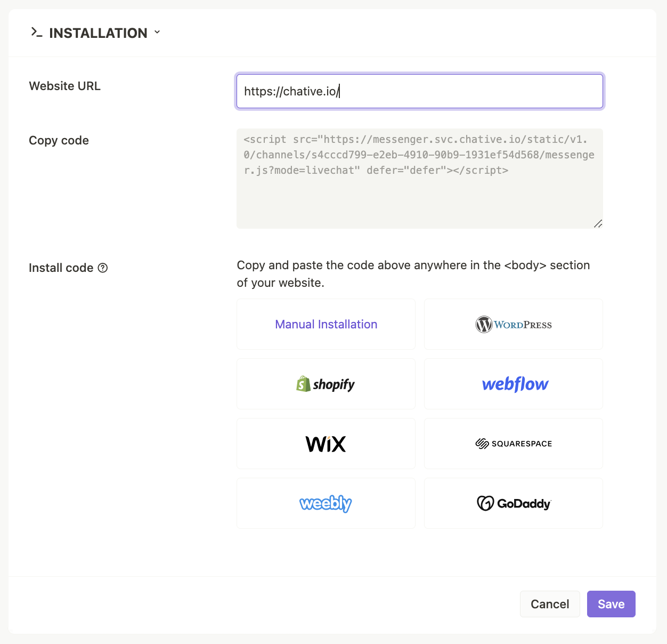Select the WordPress installation card
Screen dimensions: 667x644
pos(514,324)
